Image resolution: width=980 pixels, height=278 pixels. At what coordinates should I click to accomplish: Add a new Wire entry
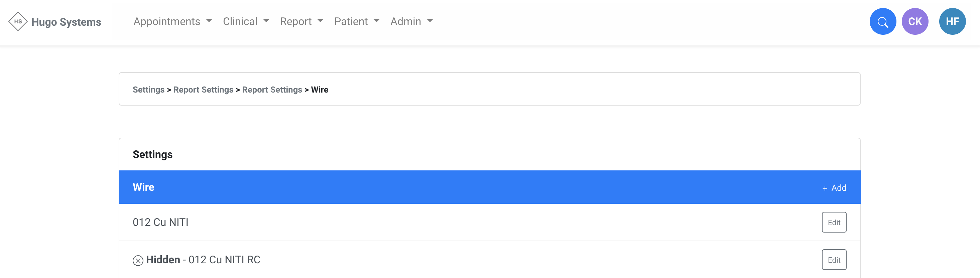tap(834, 187)
